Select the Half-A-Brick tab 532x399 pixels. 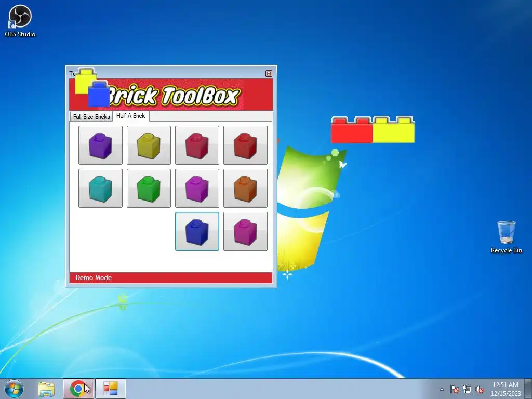pyautogui.click(x=130, y=116)
